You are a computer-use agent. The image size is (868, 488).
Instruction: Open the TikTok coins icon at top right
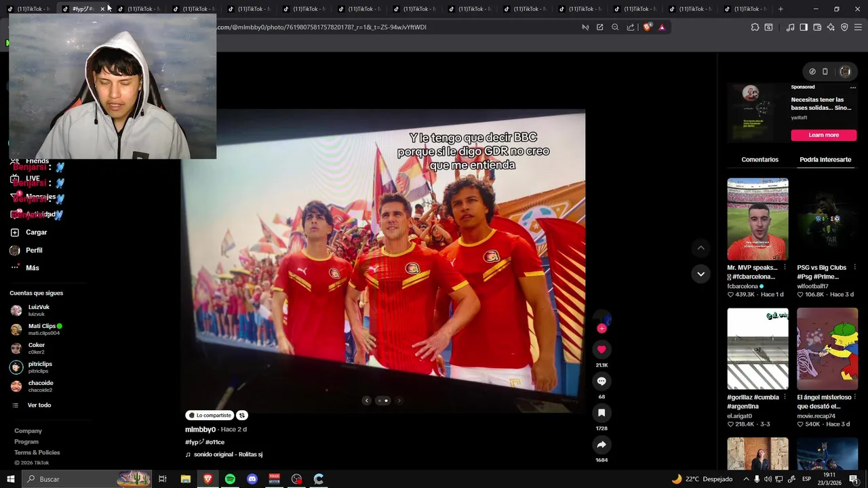pos(812,72)
